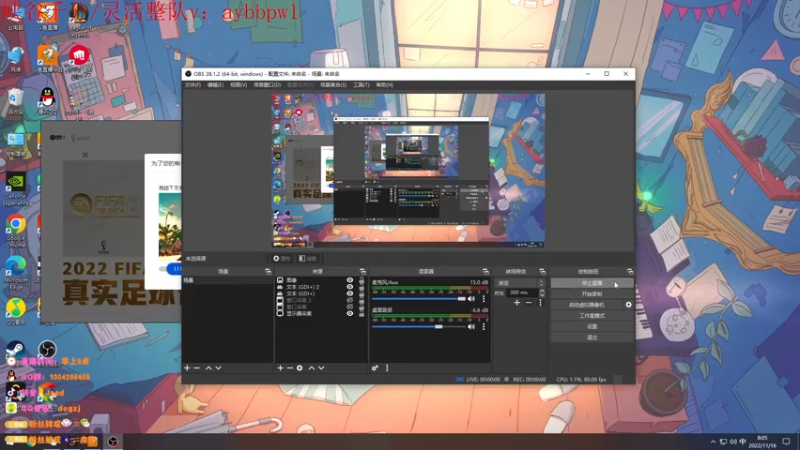Remove selected scene with the minus icon
This screenshot has width=800, height=450.
(x=197, y=368)
